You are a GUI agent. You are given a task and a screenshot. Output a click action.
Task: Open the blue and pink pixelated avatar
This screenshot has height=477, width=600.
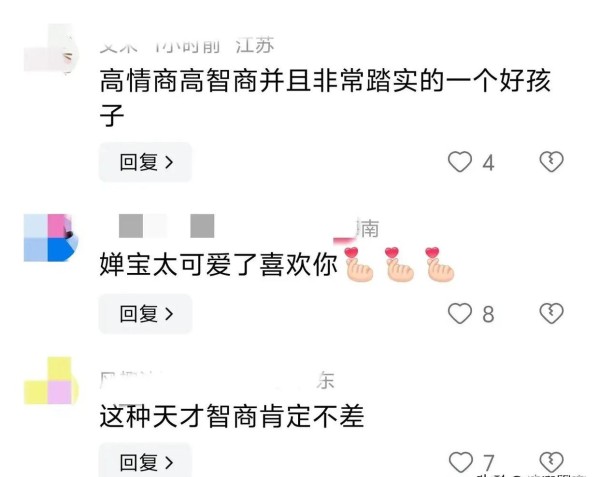coord(51,238)
